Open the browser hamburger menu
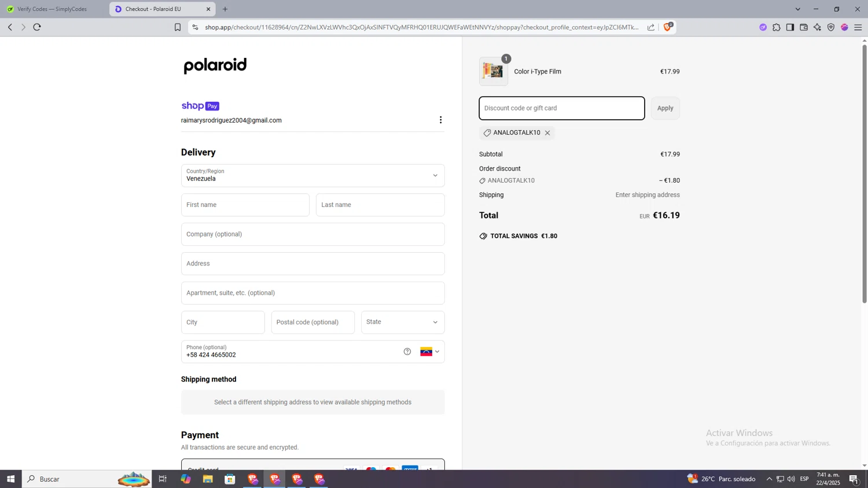Viewport: 868px width, 488px height. click(x=858, y=27)
